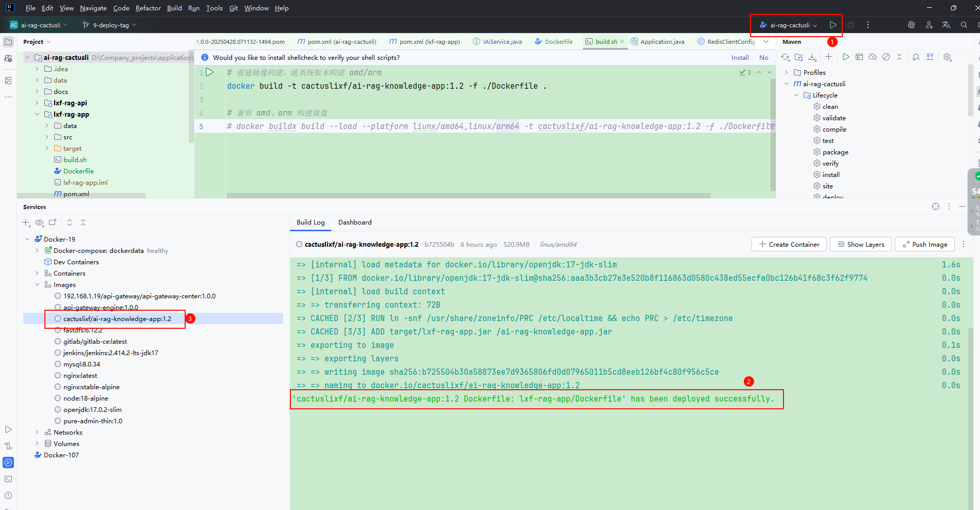This screenshot has width=980, height=510.
Task: Collapse all services icon
Action: coord(83,222)
